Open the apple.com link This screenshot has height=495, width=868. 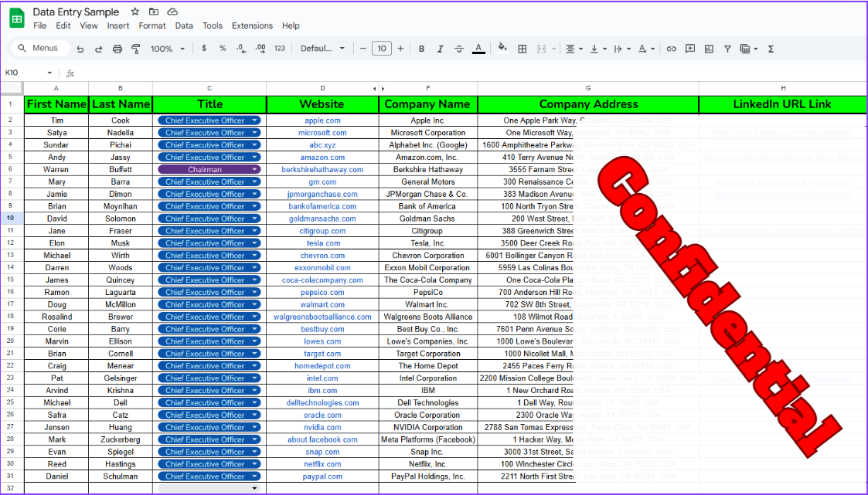pyautogui.click(x=322, y=120)
